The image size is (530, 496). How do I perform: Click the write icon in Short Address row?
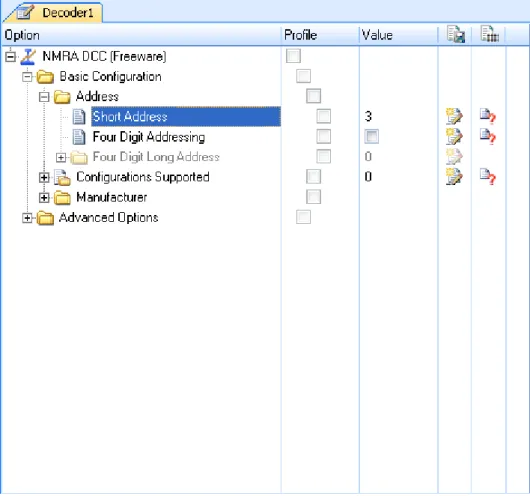tap(454, 116)
